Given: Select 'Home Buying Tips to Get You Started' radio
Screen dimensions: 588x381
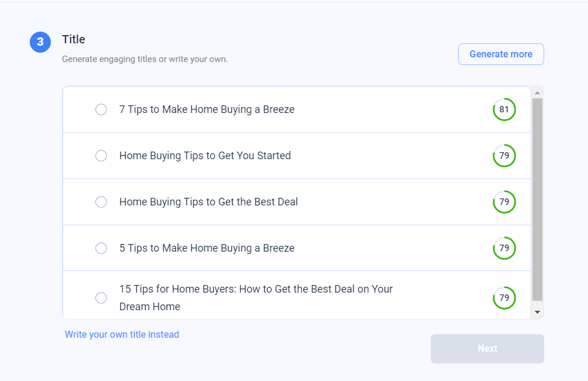Looking at the screenshot, I should (101, 156).
